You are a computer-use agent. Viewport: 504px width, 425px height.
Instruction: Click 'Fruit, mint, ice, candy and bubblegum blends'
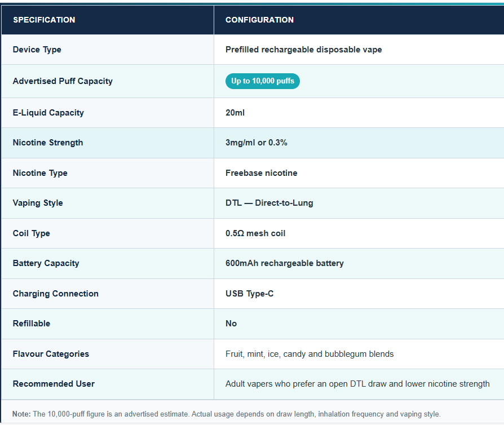tap(310, 354)
